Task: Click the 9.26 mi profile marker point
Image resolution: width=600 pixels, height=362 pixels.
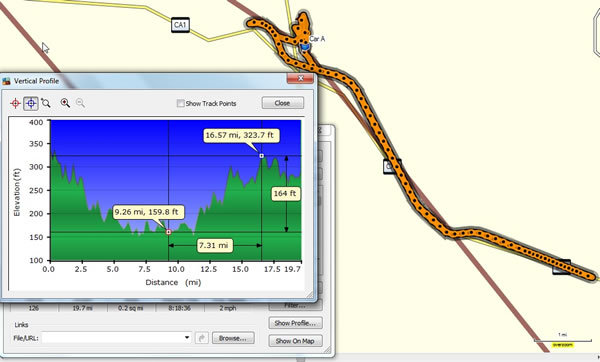Action: (168, 232)
